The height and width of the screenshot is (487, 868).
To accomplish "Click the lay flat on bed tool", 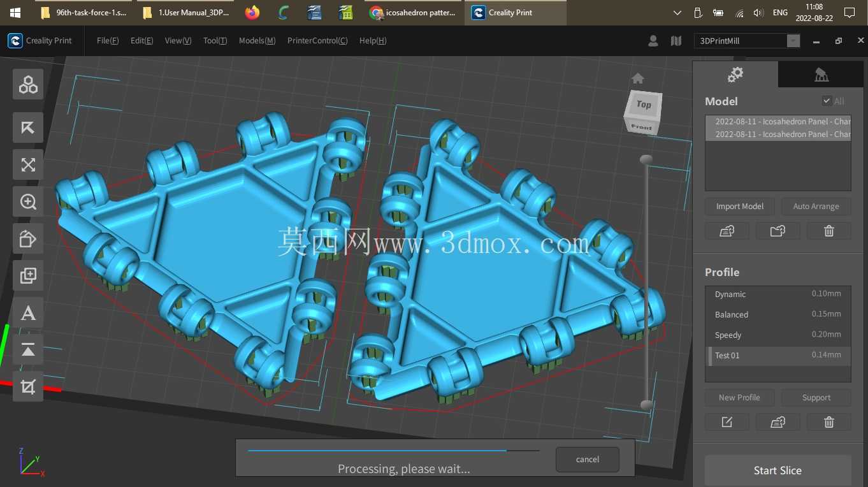I will click(28, 349).
